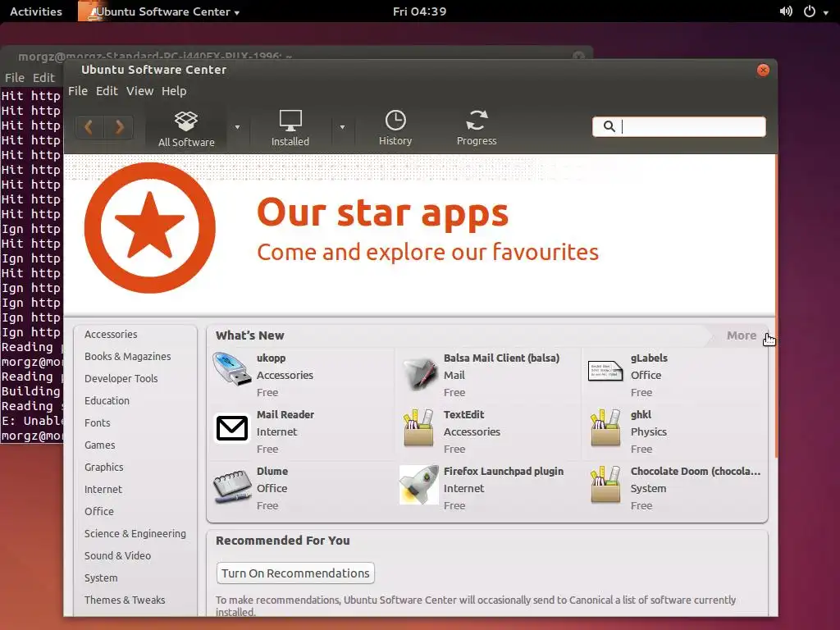Open the ghkl app title
This screenshot has width=840, height=630.
(x=641, y=414)
